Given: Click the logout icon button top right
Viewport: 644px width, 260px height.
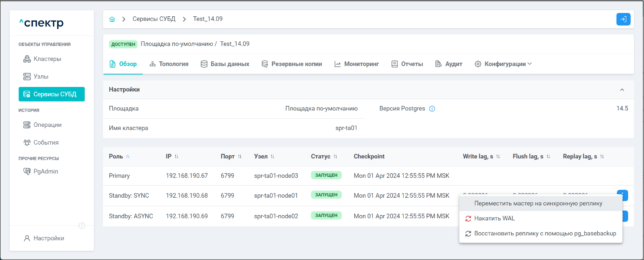Looking at the screenshot, I should (623, 19).
